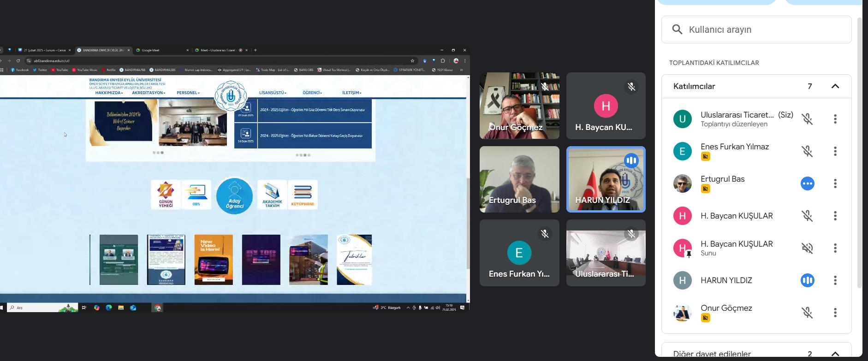Open more options for Uluslararası Ticaret (Siz)
Screen dimensions: 868x361
[x=835, y=119]
